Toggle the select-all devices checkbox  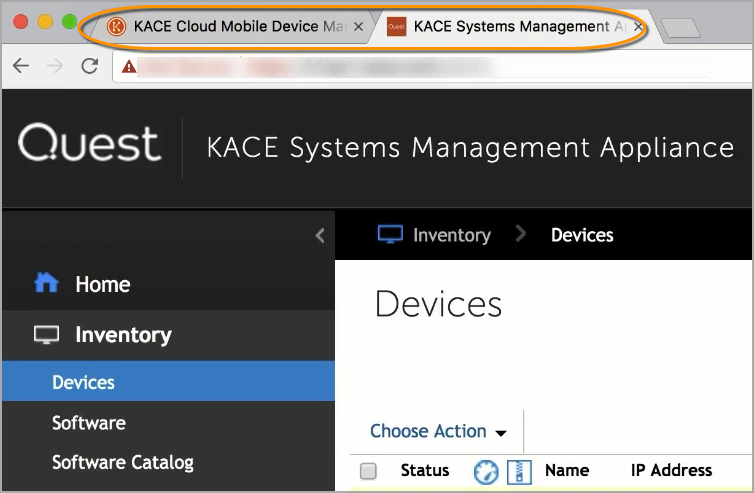[368, 471]
